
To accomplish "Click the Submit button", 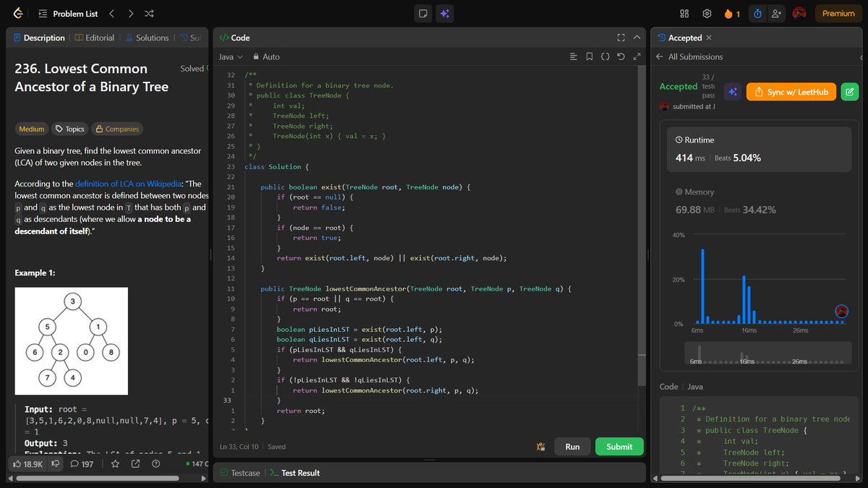I will (619, 447).
